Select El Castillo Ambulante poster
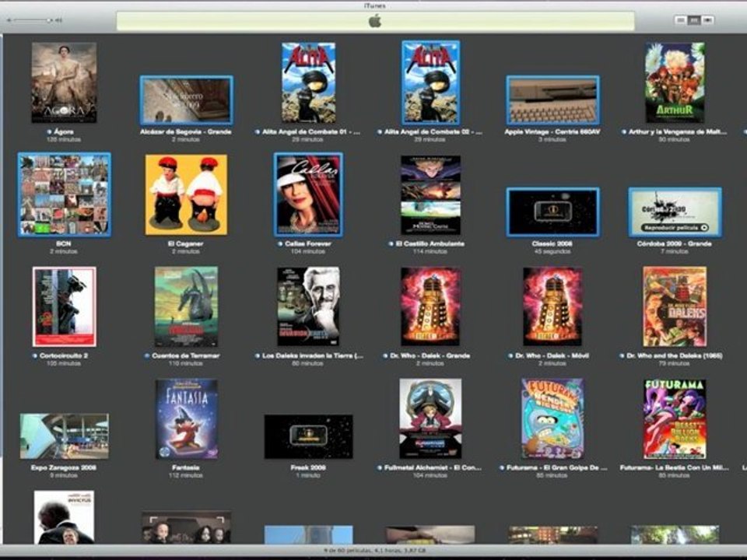The height and width of the screenshot is (560, 747). (430, 194)
